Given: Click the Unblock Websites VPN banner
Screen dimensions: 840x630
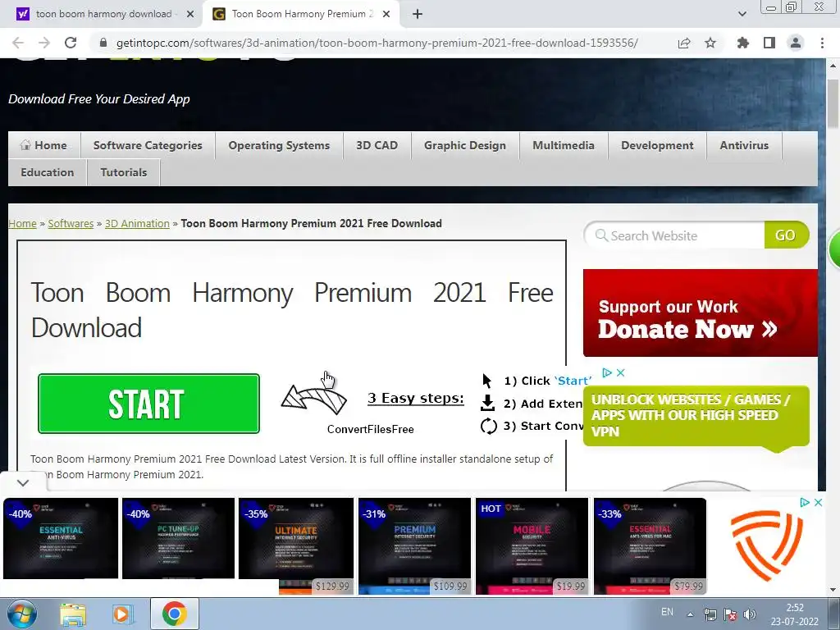Looking at the screenshot, I should pos(696,416).
